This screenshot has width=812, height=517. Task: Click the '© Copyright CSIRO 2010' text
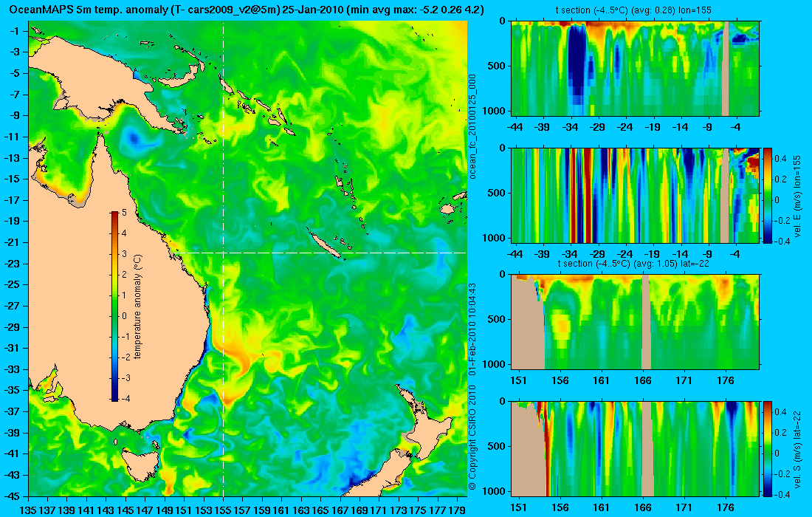point(472,438)
